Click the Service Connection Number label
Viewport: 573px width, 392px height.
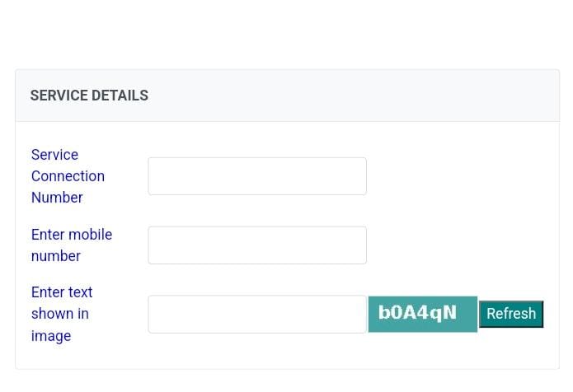tap(68, 176)
